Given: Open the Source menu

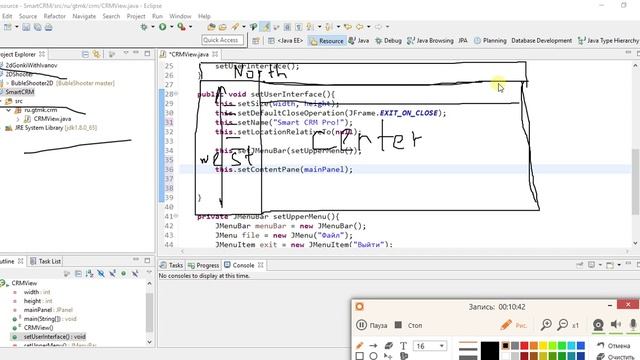Looking at the screenshot, I should click(28, 16).
